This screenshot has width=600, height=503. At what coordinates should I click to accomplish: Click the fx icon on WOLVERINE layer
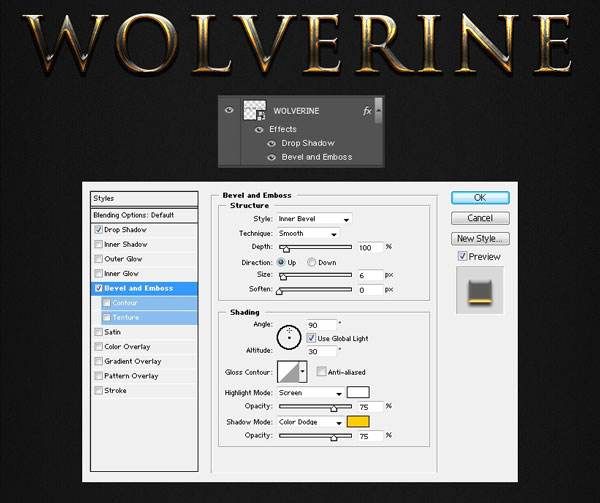(367, 111)
